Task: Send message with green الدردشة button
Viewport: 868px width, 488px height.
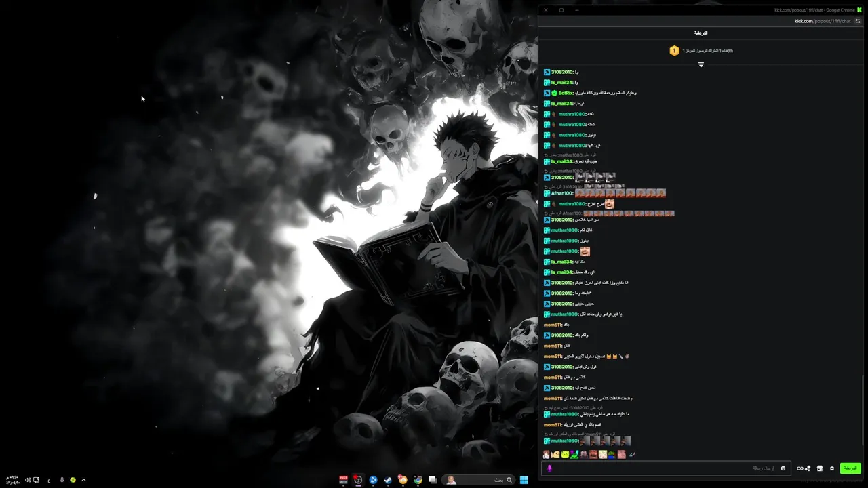Action: [x=850, y=468]
